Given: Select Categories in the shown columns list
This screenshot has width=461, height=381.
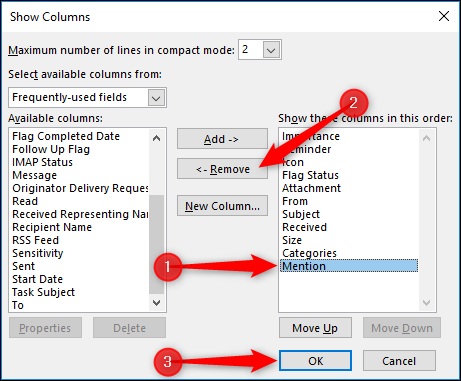Looking at the screenshot, I should (x=309, y=253).
